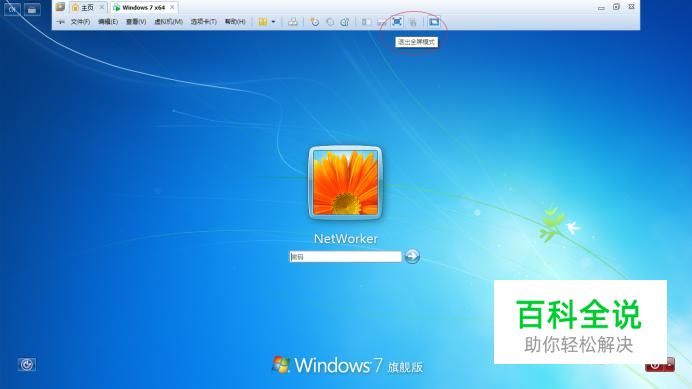Close the 主页 tab
The width and height of the screenshot is (692, 389).
click(x=102, y=8)
